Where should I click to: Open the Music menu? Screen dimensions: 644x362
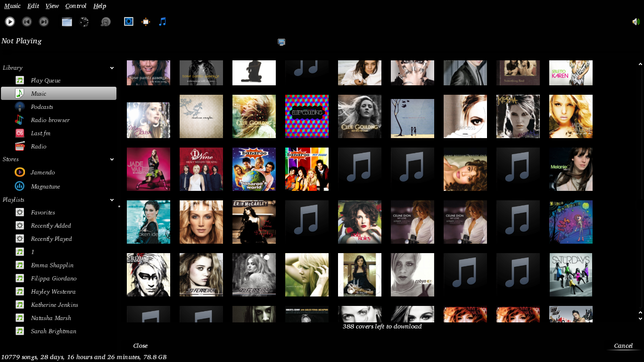click(x=12, y=6)
